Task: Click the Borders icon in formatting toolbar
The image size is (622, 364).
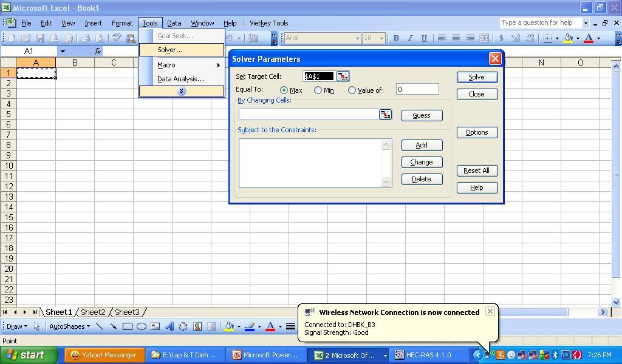Action: coord(548,38)
